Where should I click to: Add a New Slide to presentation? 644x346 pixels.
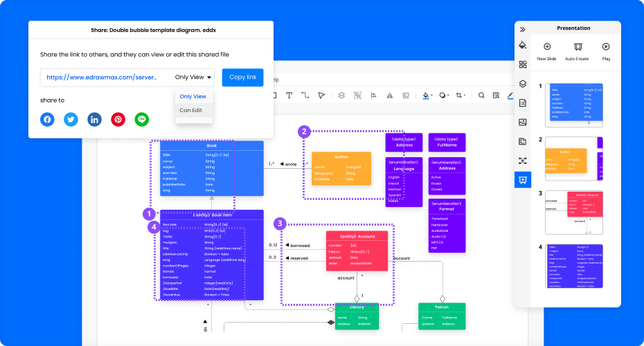[547, 51]
